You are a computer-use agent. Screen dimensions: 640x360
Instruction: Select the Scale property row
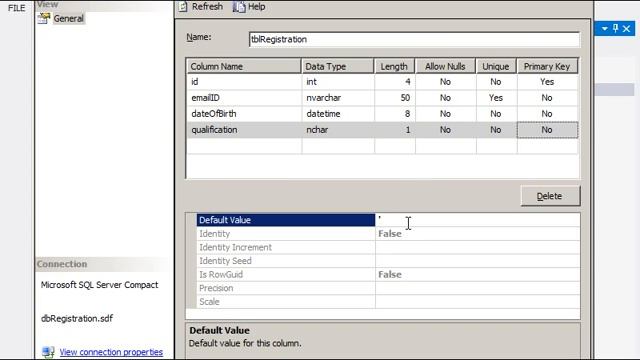click(x=388, y=302)
